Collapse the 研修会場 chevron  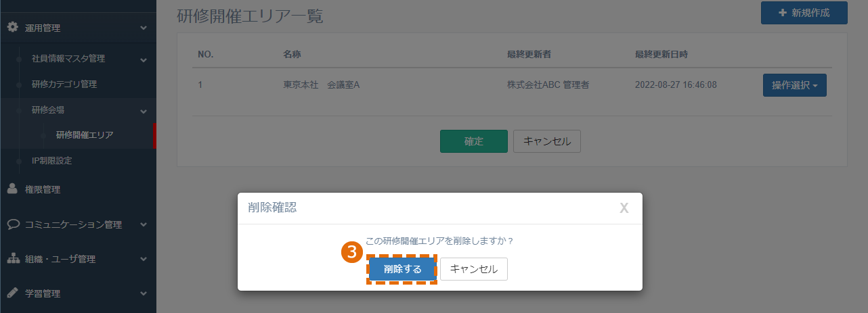144,111
